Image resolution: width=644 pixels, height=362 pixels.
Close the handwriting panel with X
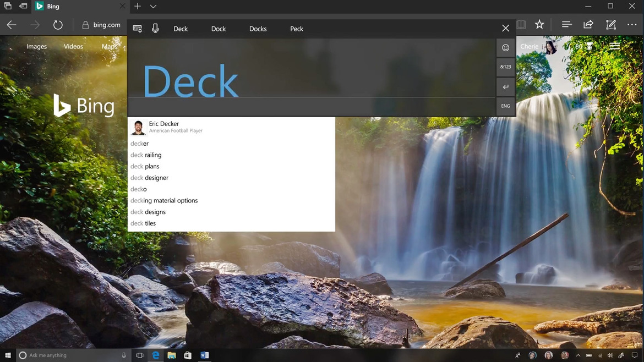point(506,28)
